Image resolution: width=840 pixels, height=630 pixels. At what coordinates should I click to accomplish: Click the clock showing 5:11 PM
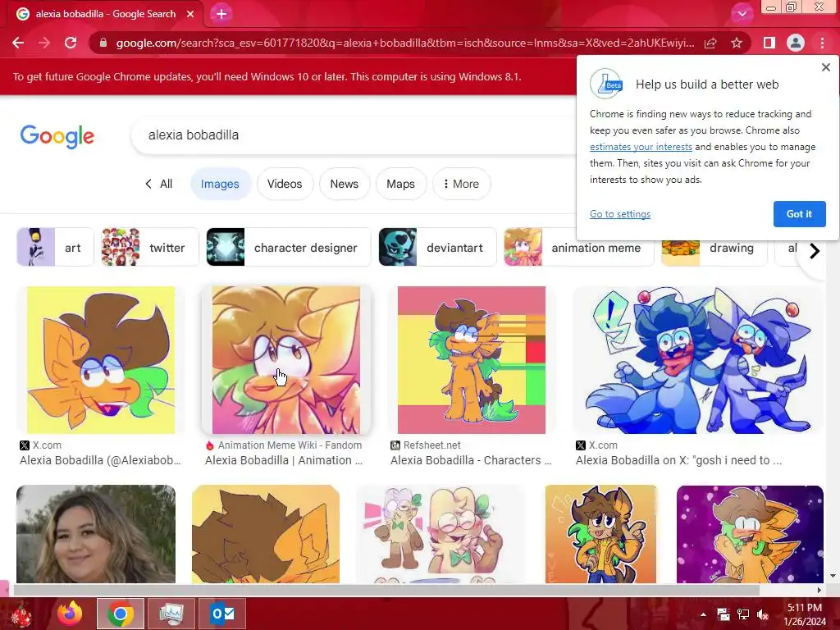[x=805, y=608]
